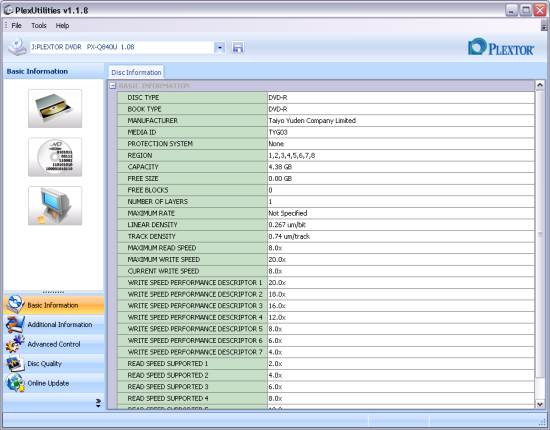This screenshot has height=430, width=550.
Task: Click the Plextor logo
Action: pos(501,47)
